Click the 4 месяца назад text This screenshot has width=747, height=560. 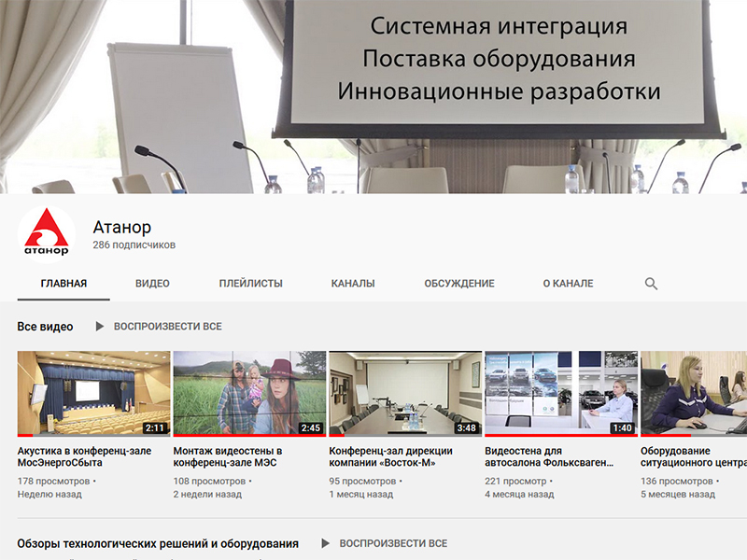coord(519,495)
